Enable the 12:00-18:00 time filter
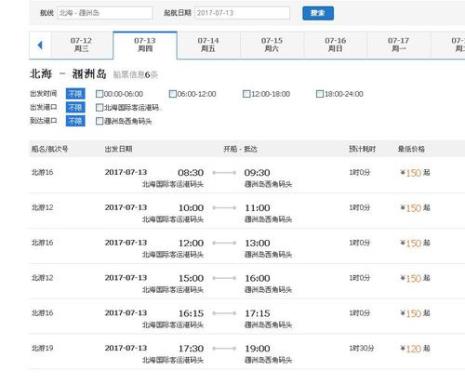 246,94
